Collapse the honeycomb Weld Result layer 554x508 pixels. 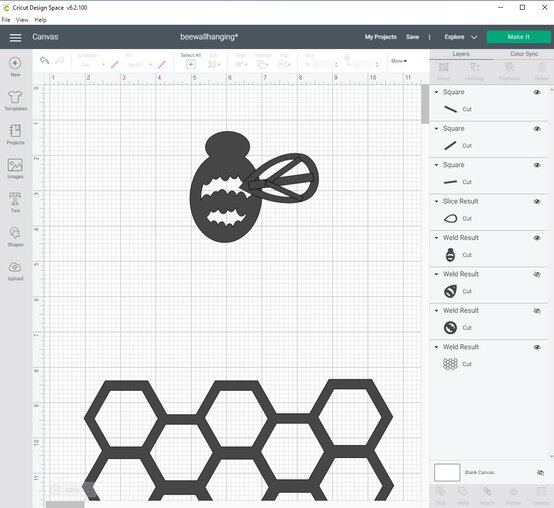[x=436, y=347]
